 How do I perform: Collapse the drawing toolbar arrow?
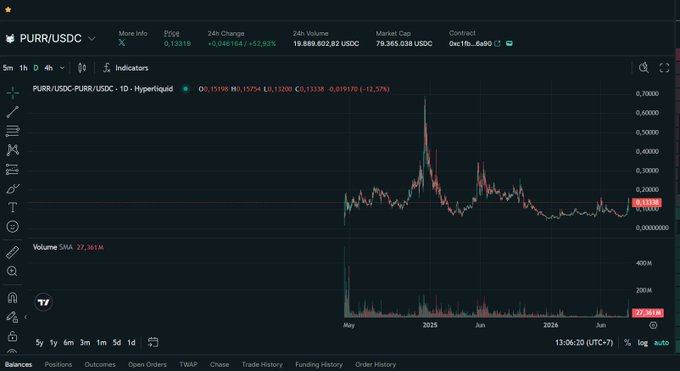(26, 317)
